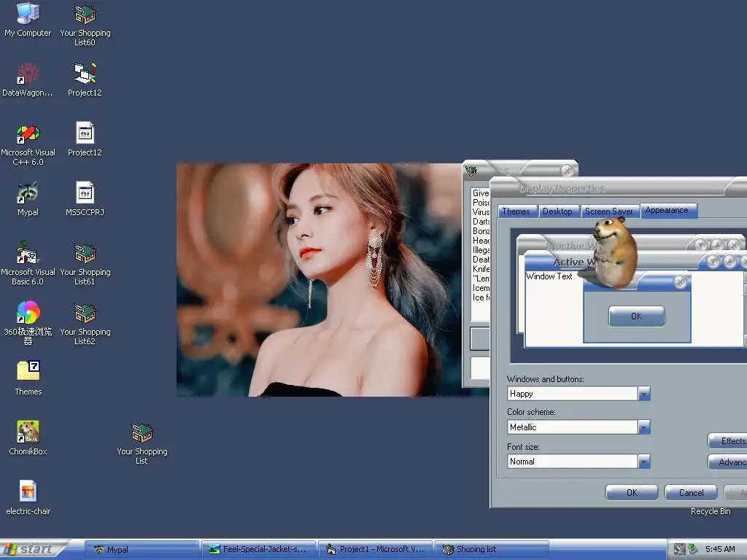Click OK at the bottom of Display Properties
Screen dimensions: 747x560
632,492
